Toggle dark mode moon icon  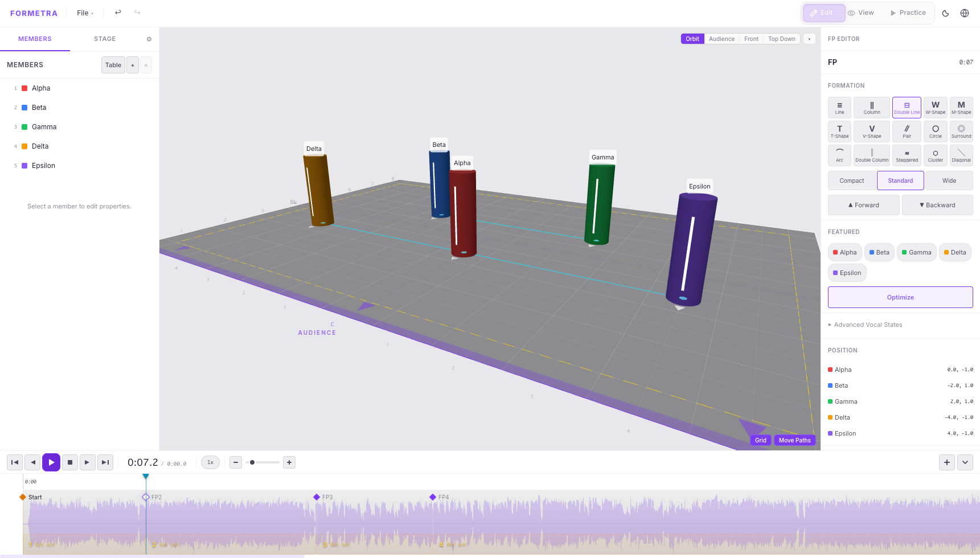coord(945,13)
